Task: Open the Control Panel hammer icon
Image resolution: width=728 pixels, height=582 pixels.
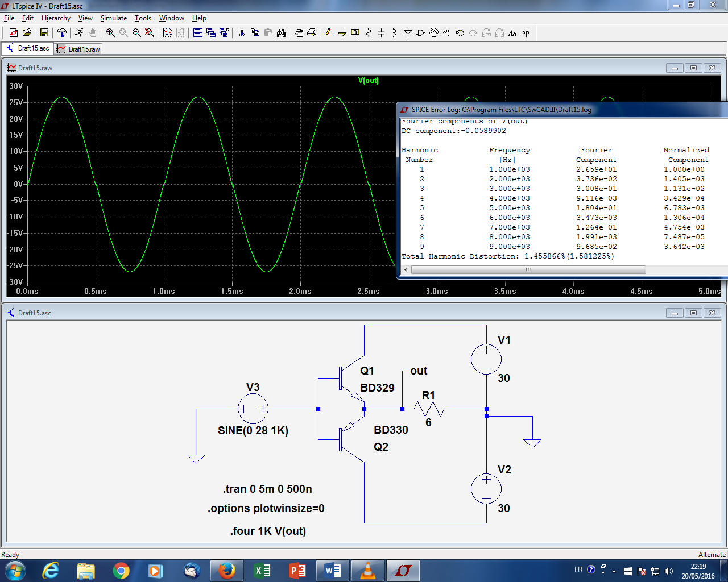Action: tap(62, 33)
